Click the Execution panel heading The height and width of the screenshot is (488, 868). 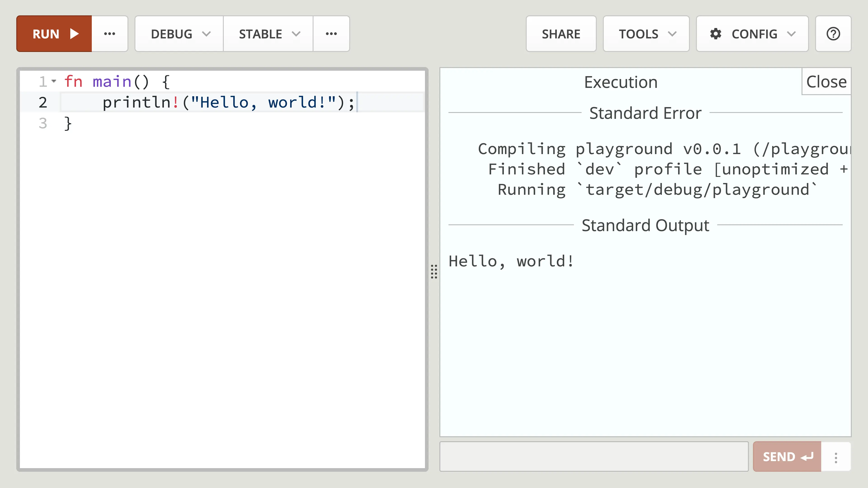point(621,82)
